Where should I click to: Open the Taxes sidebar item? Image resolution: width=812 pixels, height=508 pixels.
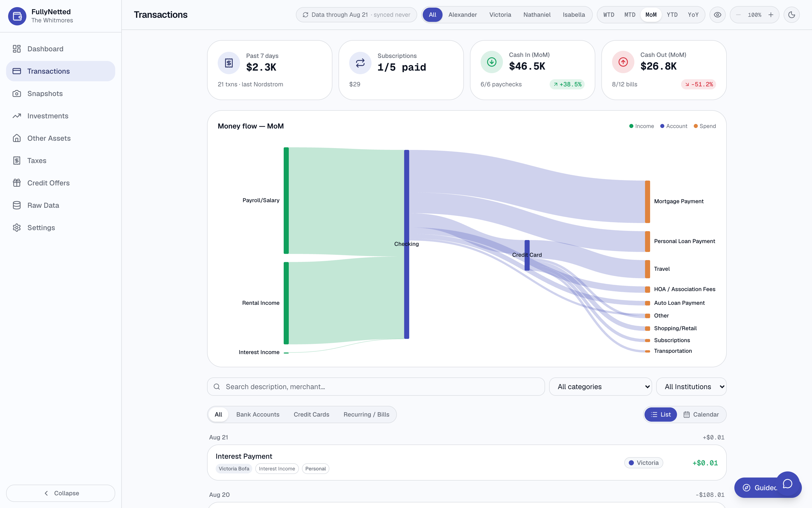coord(60,161)
